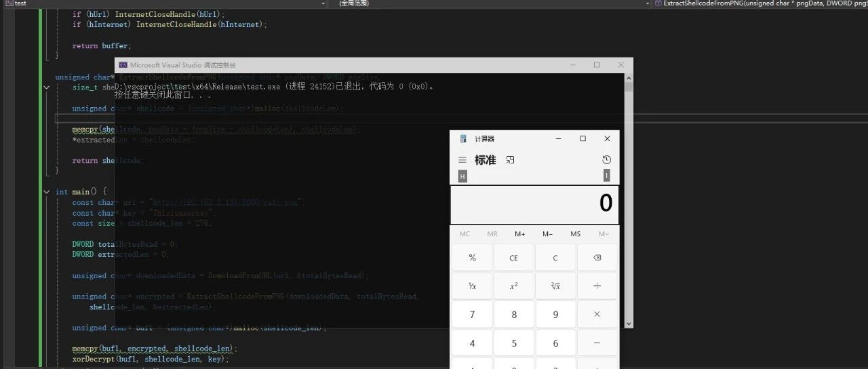This screenshot has height=369, width=868.
Task: Click the debug console window icon
Action: click(x=123, y=65)
